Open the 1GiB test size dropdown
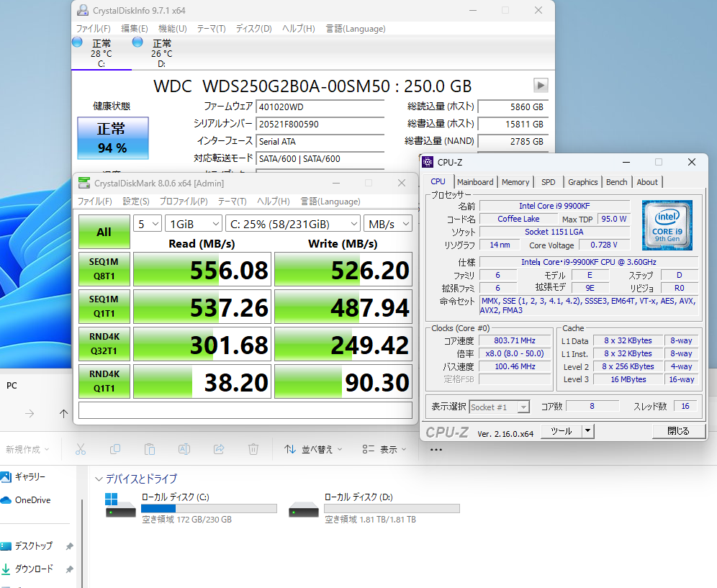 [x=193, y=224]
